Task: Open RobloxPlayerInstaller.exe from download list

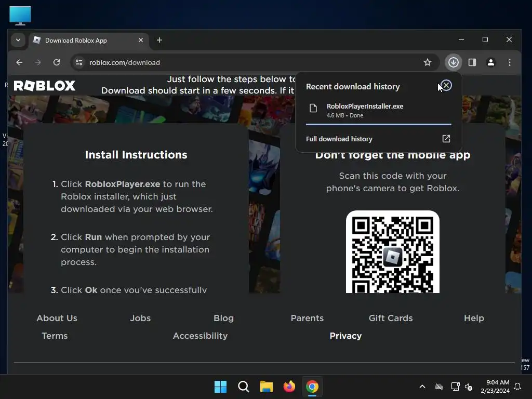Action: click(x=379, y=111)
